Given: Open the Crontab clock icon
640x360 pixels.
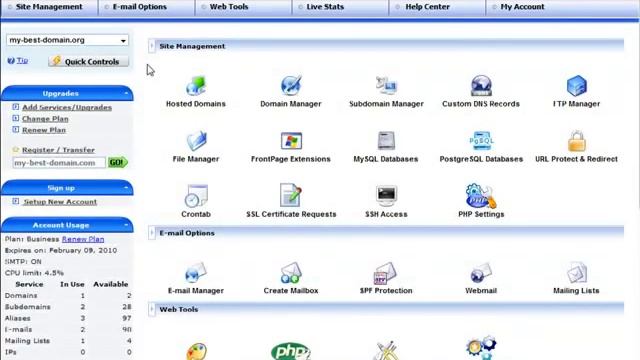Looking at the screenshot, I should (x=196, y=196).
